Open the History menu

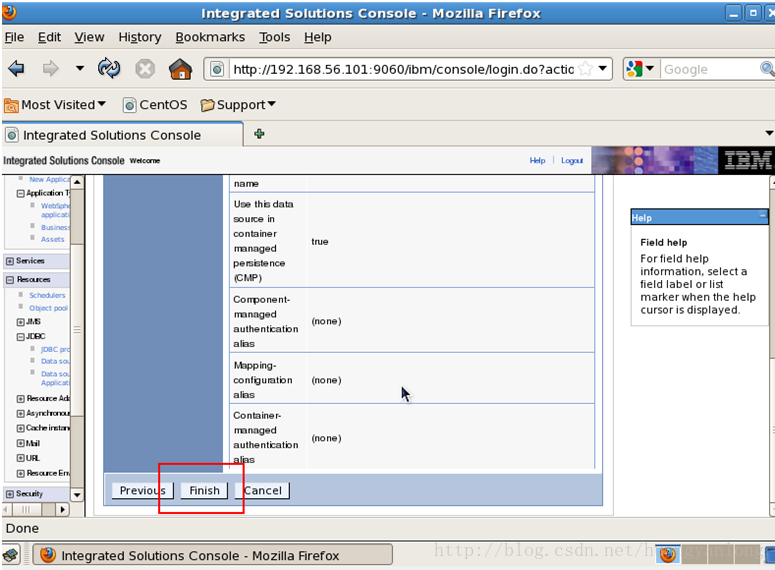coord(140,37)
